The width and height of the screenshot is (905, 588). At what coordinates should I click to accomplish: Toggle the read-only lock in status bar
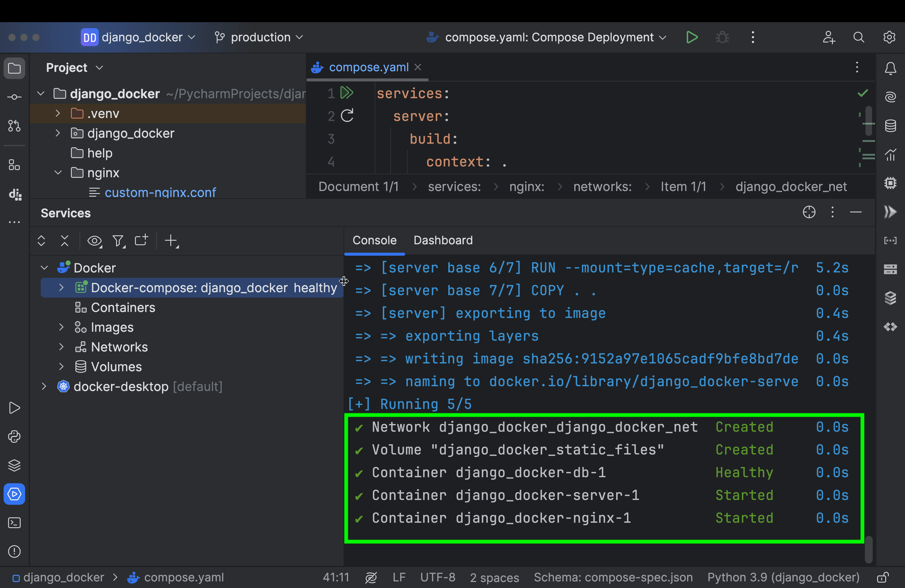883,577
